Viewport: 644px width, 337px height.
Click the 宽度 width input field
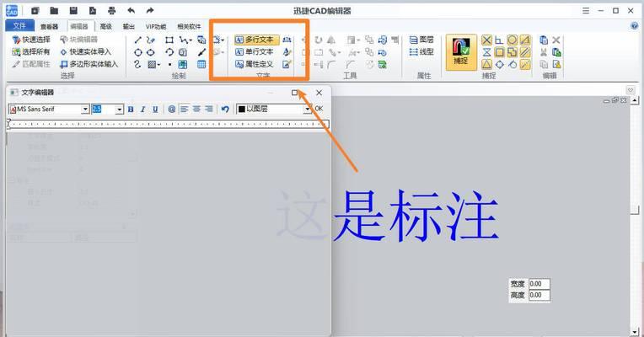click(539, 284)
